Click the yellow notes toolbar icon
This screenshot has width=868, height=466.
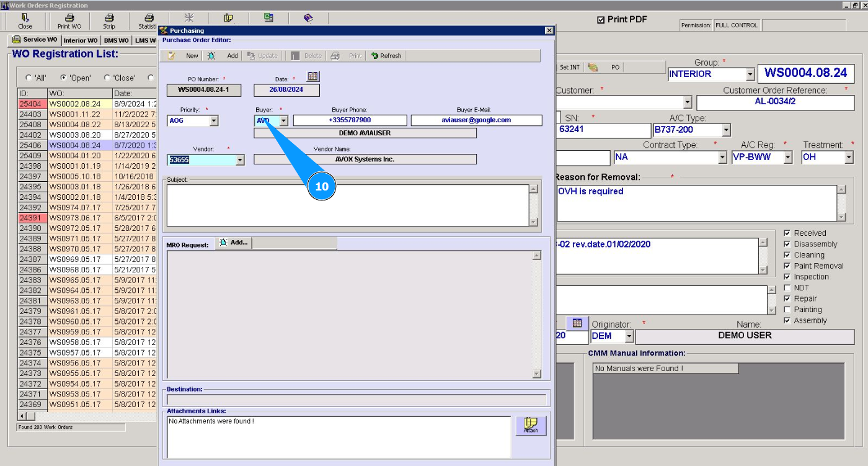pyautogui.click(x=229, y=18)
